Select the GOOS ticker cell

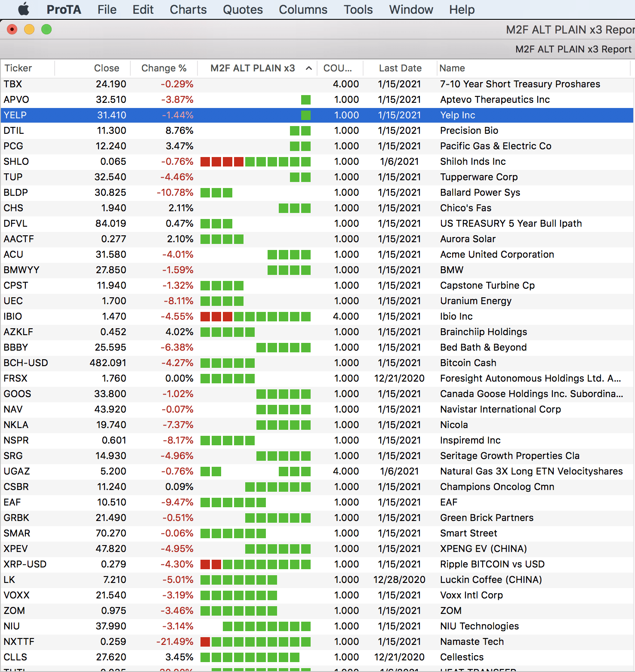tap(17, 394)
